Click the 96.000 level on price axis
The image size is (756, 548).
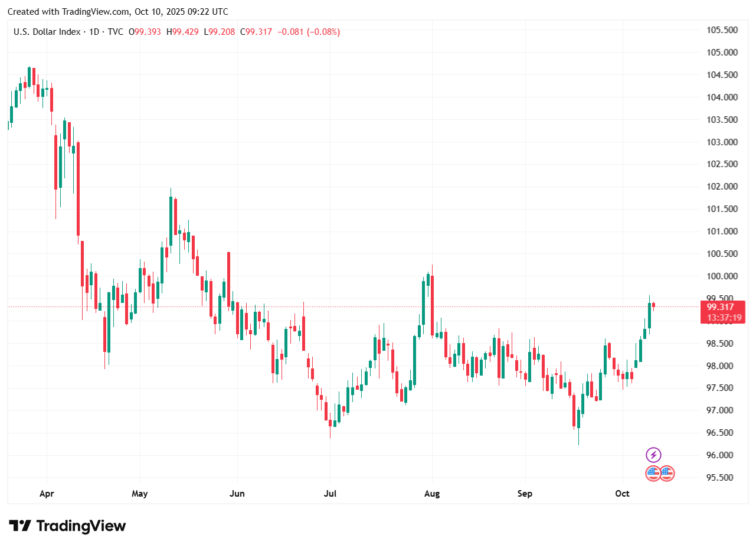tap(722, 455)
